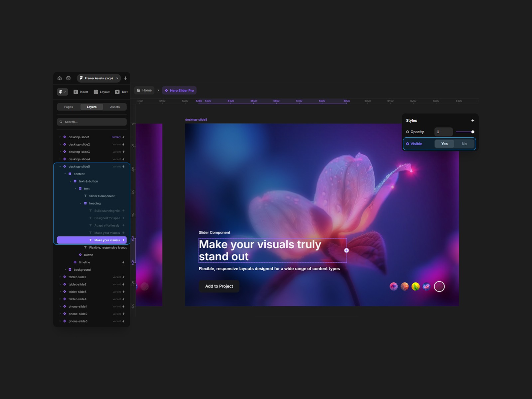The height and width of the screenshot is (399, 532).
Task: Switch to the Pages tab
Action: pyautogui.click(x=68, y=107)
